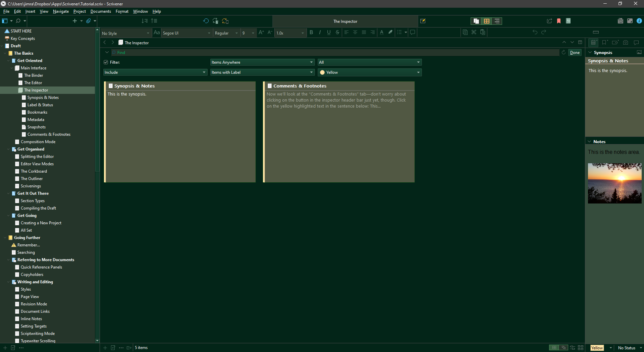Click the Share export icon

549,21
